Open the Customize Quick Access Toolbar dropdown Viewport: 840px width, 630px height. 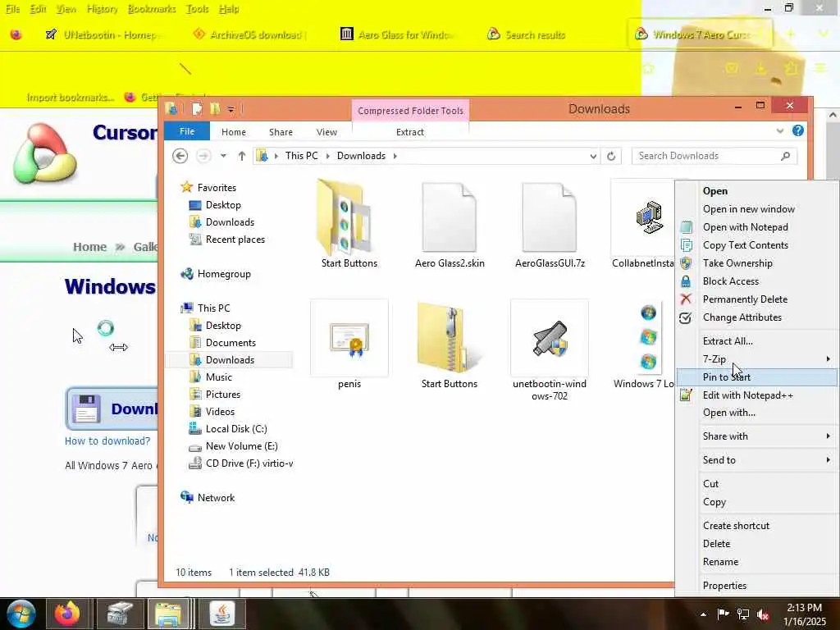[231, 109]
